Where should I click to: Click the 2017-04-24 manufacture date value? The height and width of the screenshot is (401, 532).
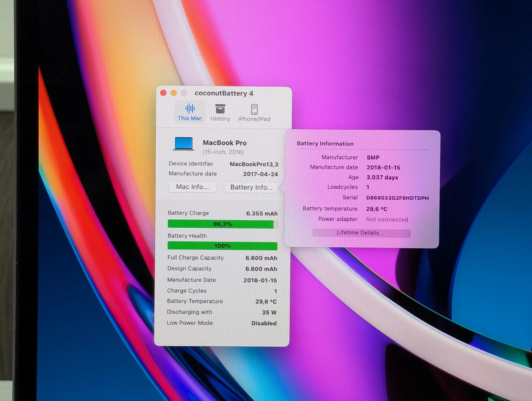[x=261, y=174]
